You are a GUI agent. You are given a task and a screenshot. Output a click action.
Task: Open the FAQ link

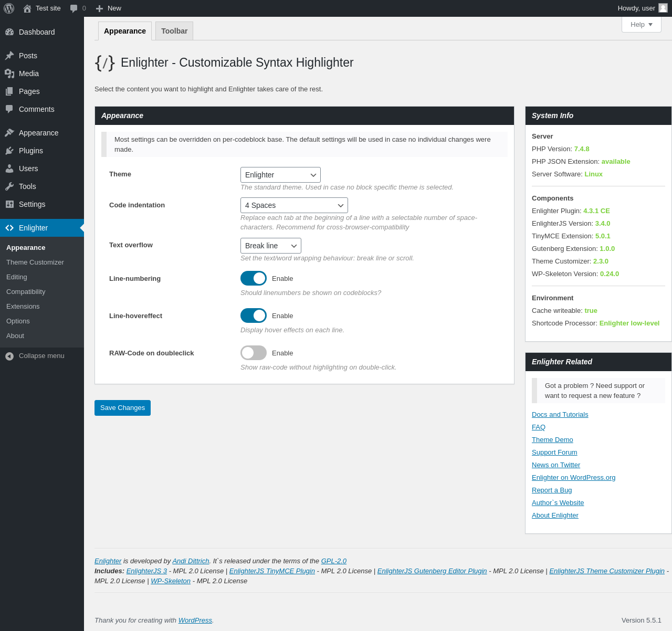coord(539,427)
